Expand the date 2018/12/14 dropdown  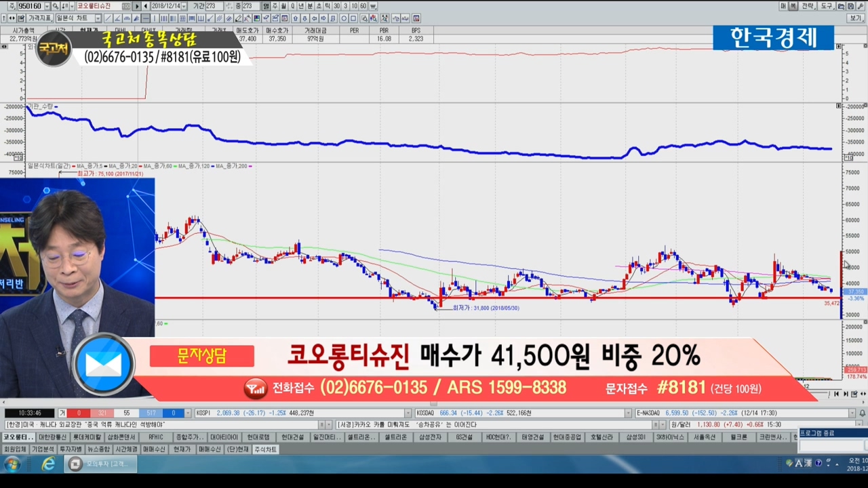184,6
